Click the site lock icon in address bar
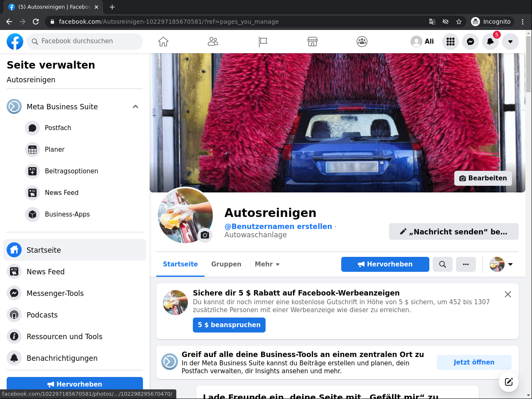This screenshot has height=399, width=532. [x=52, y=22]
